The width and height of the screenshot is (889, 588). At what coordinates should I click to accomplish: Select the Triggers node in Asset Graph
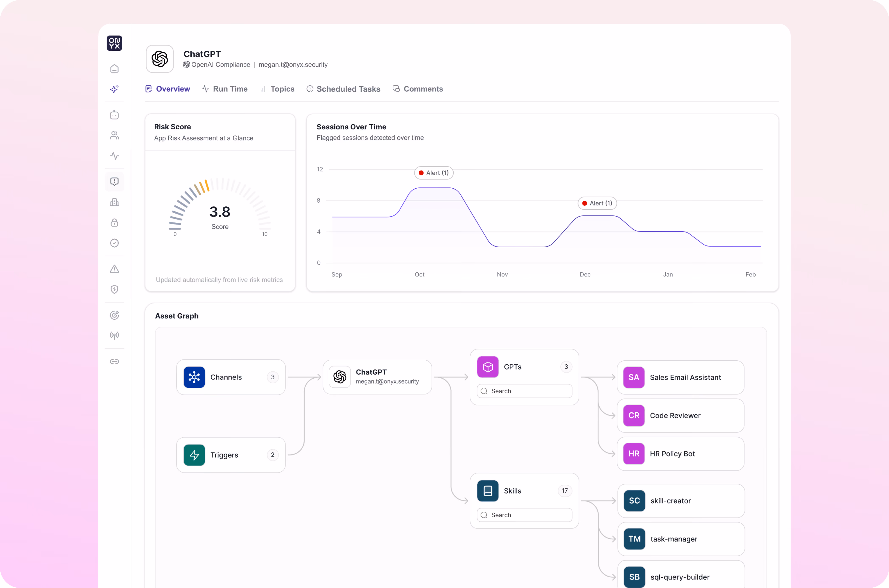click(x=231, y=455)
